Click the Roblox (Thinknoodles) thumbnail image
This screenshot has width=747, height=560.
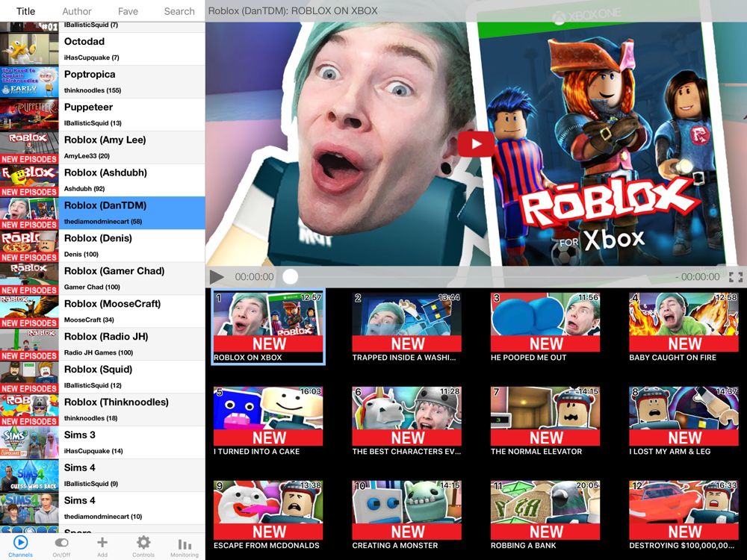29,410
